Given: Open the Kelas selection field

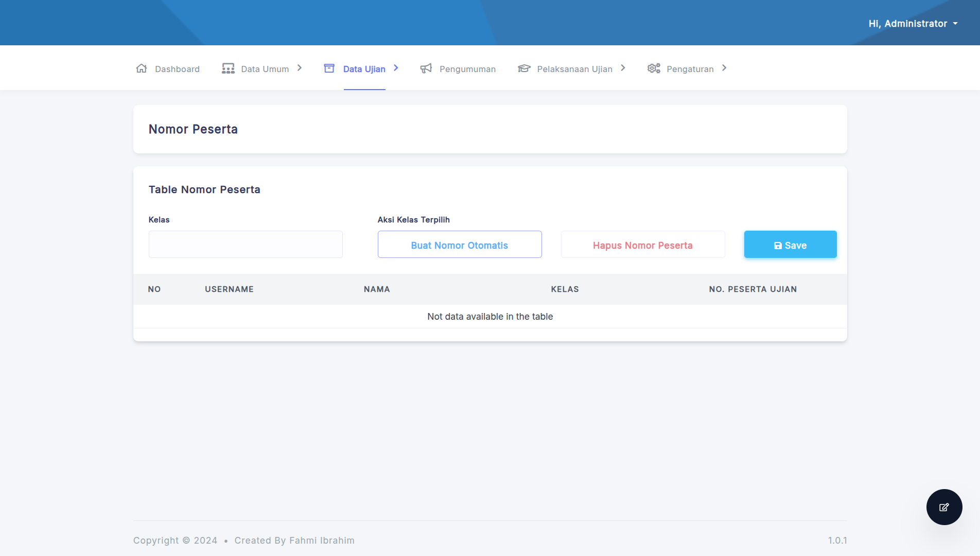Looking at the screenshot, I should pyautogui.click(x=246, y=245).
